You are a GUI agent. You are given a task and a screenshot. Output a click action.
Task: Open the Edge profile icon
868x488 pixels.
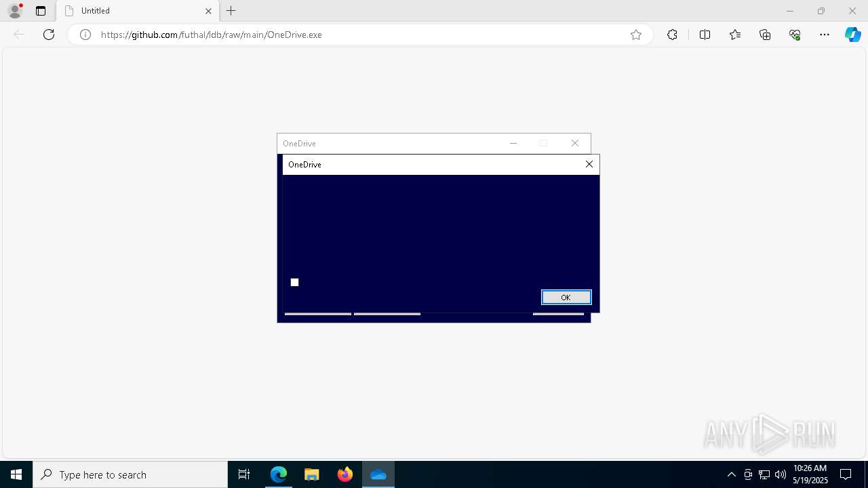15,11
